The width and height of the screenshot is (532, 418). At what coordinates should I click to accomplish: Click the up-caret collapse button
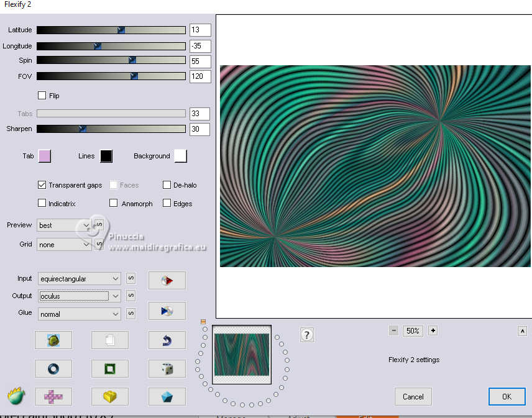pyautogui.click(x=522, y=331)
